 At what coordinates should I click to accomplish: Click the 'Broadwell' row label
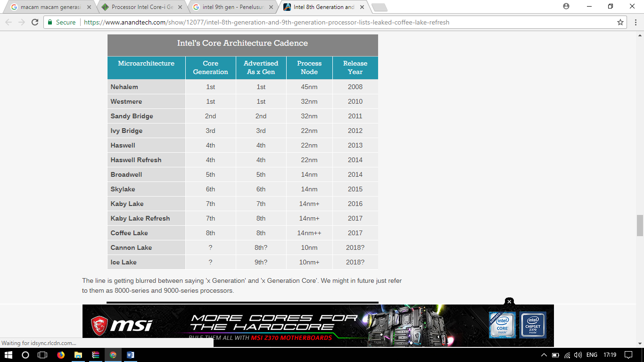click(126, 174)
